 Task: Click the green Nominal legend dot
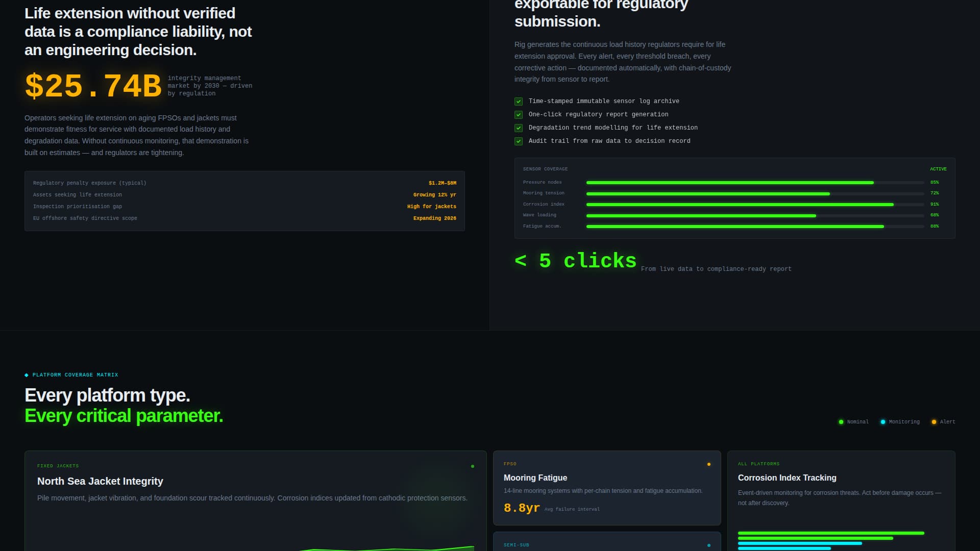(x=841, y=422)
